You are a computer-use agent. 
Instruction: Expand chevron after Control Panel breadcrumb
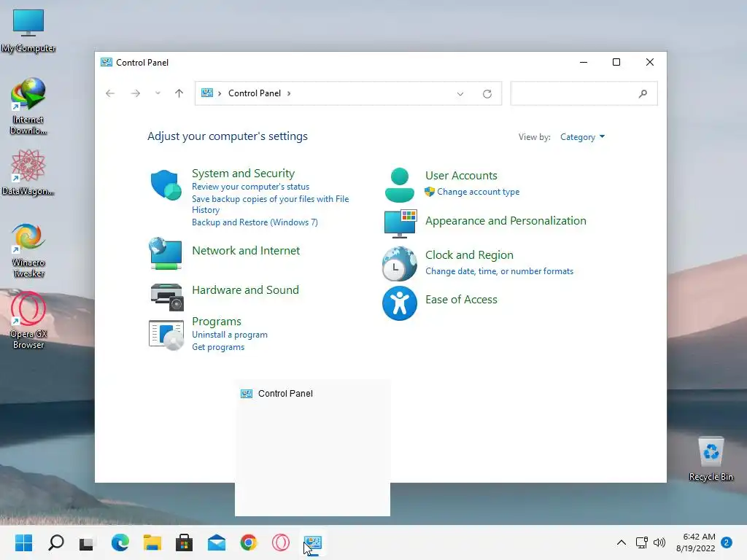289,93
